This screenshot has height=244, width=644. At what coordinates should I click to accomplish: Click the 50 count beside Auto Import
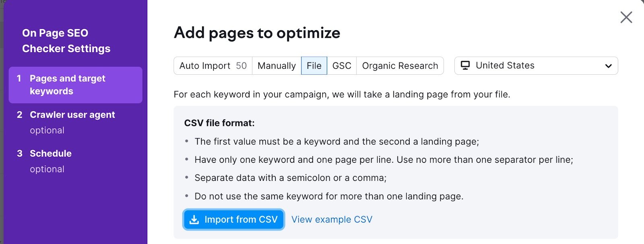(x=242, y=66)
